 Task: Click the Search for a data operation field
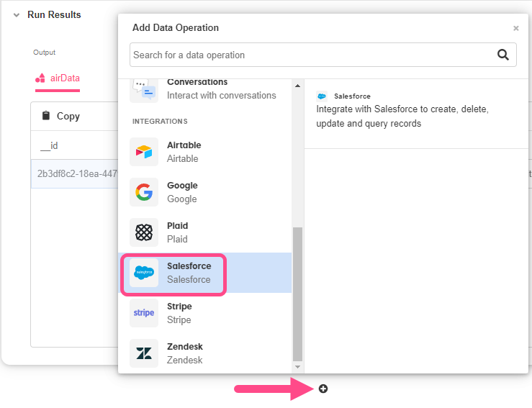(323, 55)
